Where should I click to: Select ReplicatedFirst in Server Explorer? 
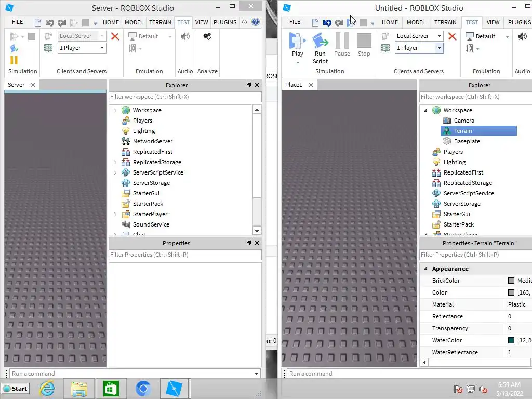pos(153,152)
